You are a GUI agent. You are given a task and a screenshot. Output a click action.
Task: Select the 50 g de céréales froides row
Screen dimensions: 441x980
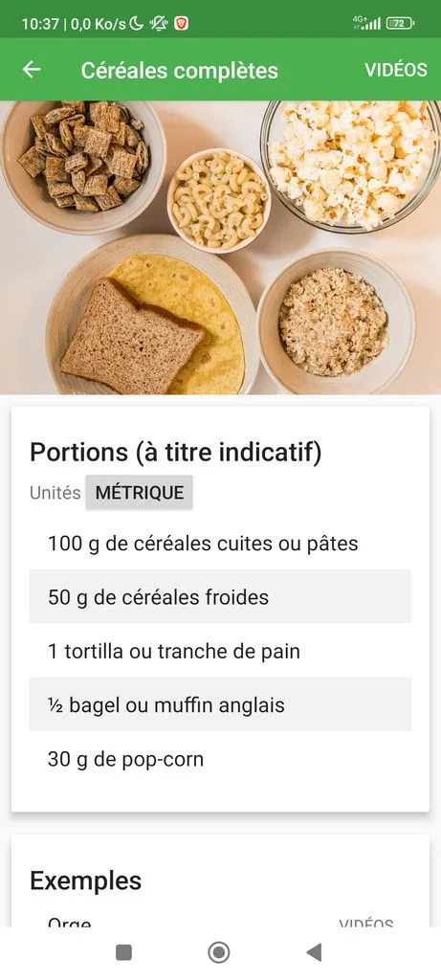pos(220,597)
